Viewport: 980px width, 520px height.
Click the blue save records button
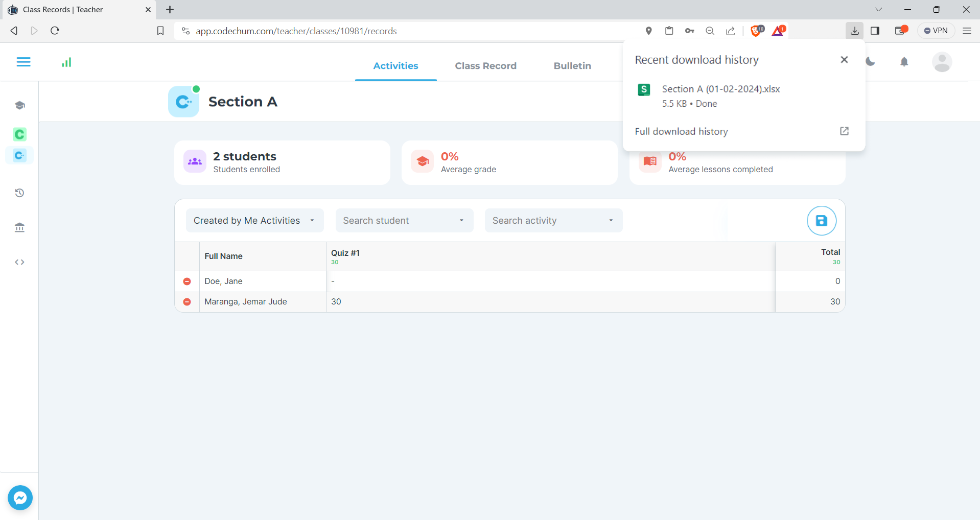tap(821, 221)
